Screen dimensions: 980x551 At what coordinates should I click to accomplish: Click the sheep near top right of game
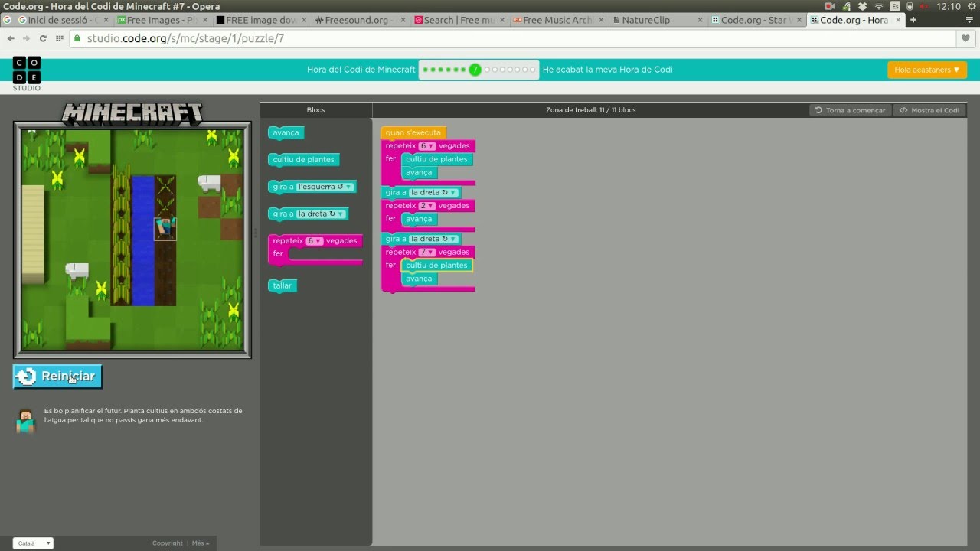pos(209,183)
